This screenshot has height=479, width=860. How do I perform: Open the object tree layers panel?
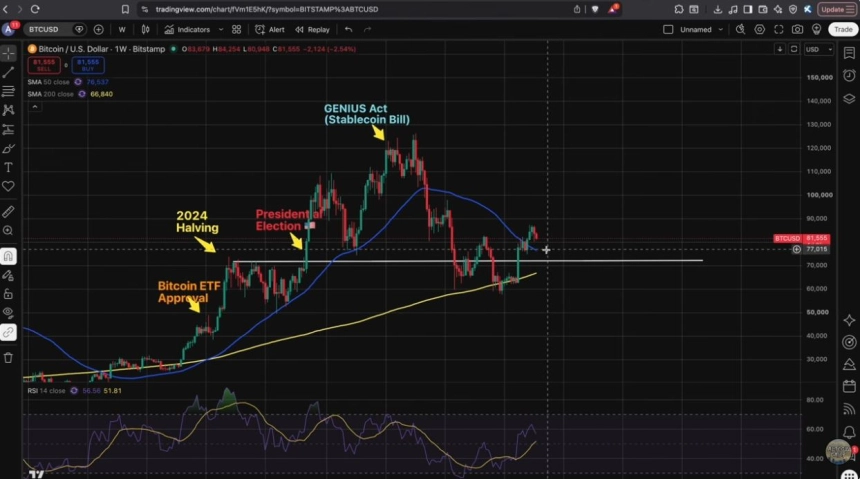coord(849,99)
